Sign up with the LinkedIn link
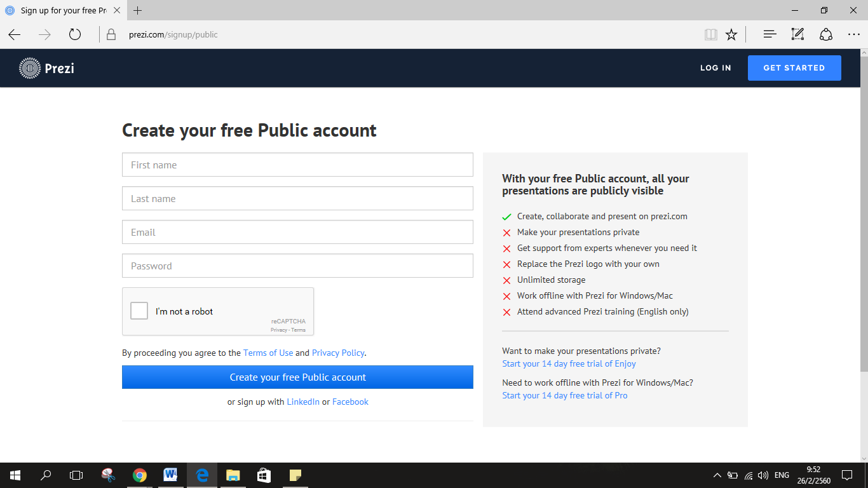 pos(303,402)
